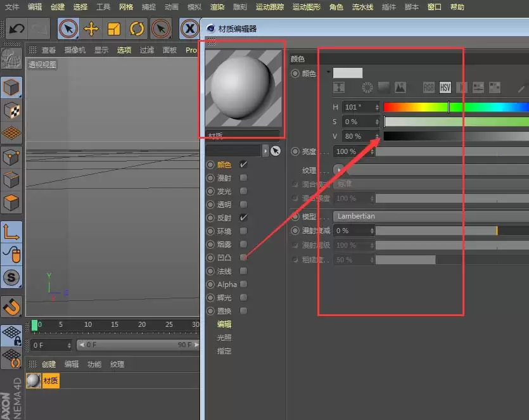The width and height of the screenshot is (529, 420).
Task: Stop rendering with the X icon
Action: (x=189, y=29)
